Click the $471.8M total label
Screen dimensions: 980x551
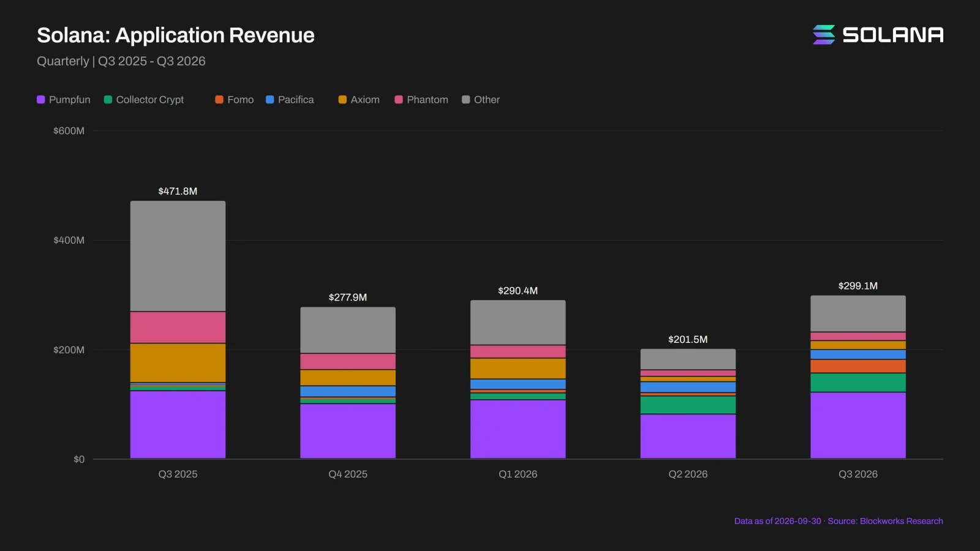(x=178, y=191)
